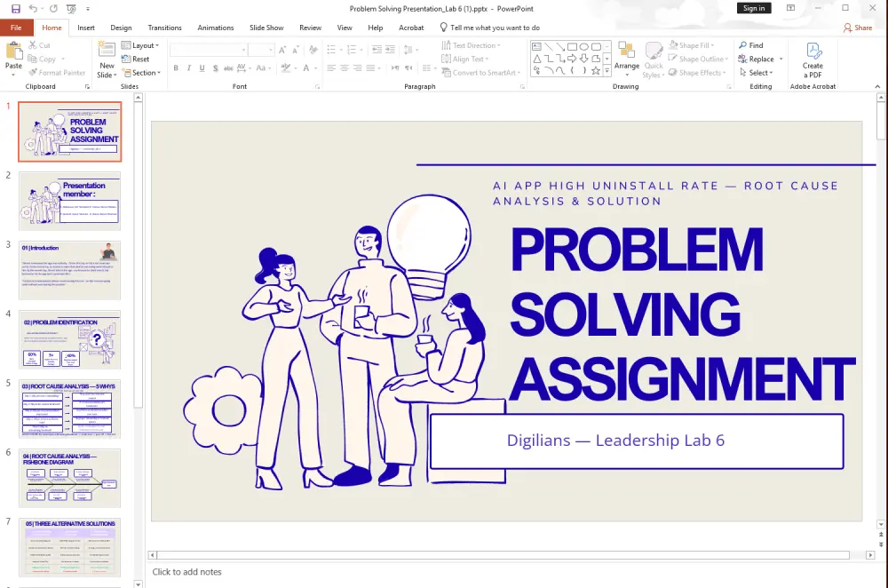
Task: Open the Section dropdown
Action: [141, 73]
